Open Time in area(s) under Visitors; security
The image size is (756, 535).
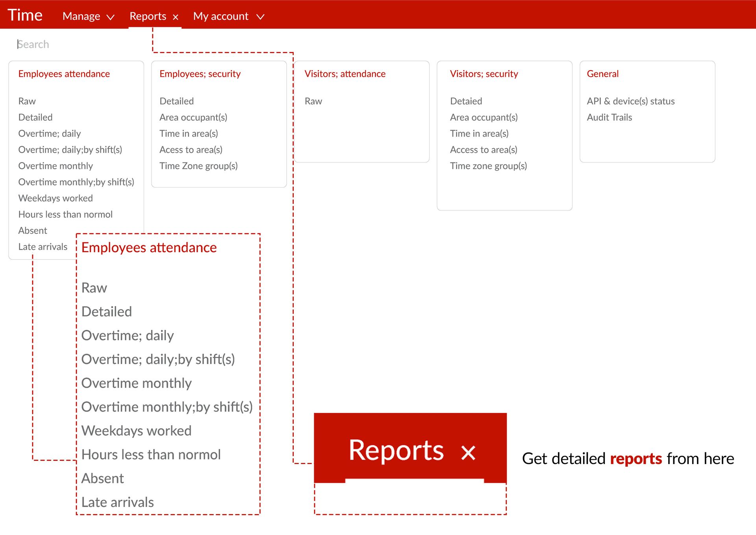click(x=479, y=134)
